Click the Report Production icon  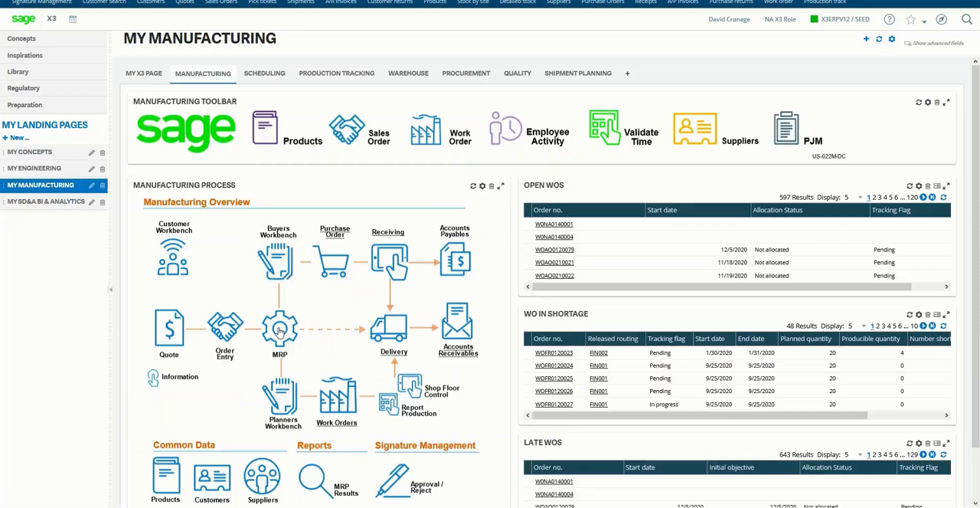(x=388, y=405)
